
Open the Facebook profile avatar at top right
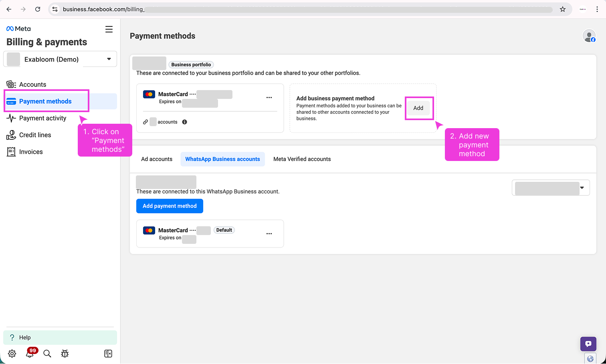click(589, 36)
